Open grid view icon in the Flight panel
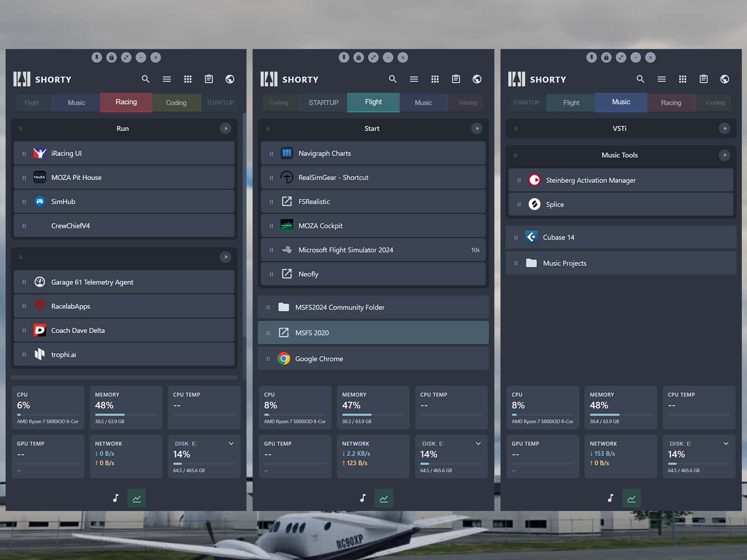Screen dimensions: 747x560 (x=435, y=79)
